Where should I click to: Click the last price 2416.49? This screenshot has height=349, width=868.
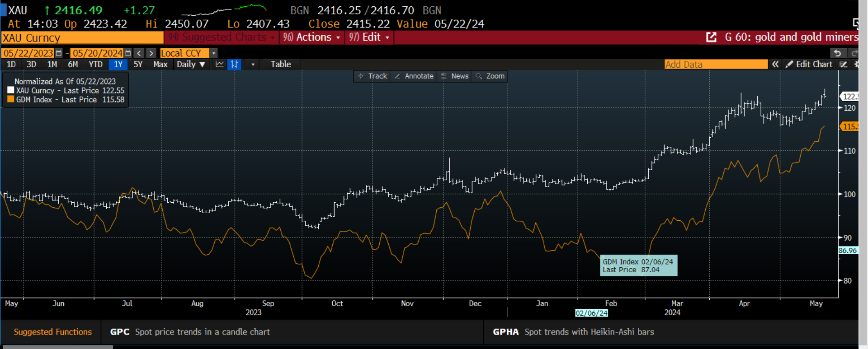79,10
